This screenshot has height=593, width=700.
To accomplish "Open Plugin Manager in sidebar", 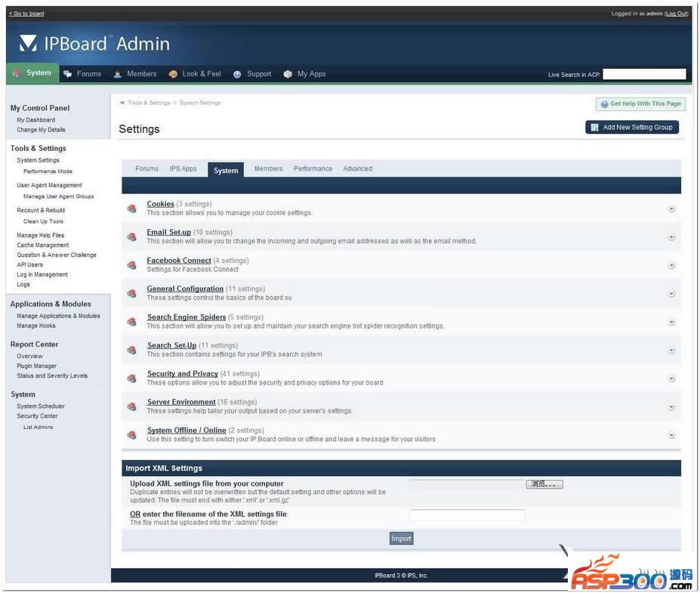I will point(36,366).
